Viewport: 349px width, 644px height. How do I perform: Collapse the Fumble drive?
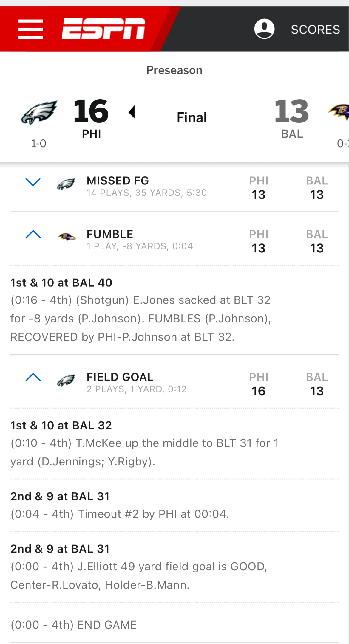[x=33, y=235]
